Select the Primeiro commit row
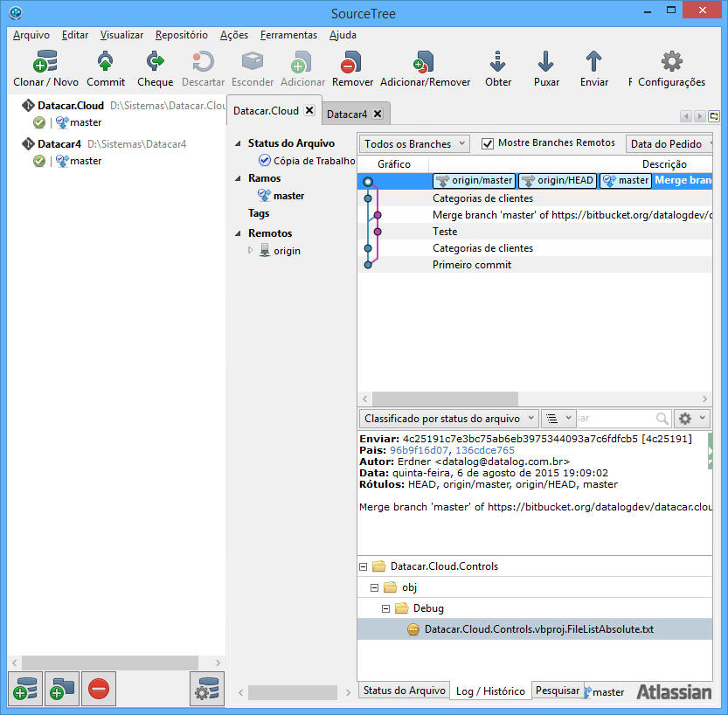This screenshot has height=715, width=728. (535, 265)
